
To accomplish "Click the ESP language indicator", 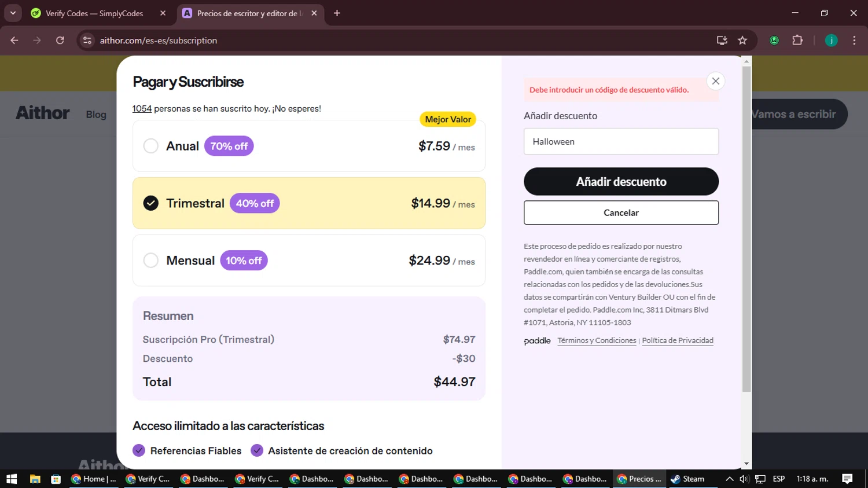I will click(779, 479).
